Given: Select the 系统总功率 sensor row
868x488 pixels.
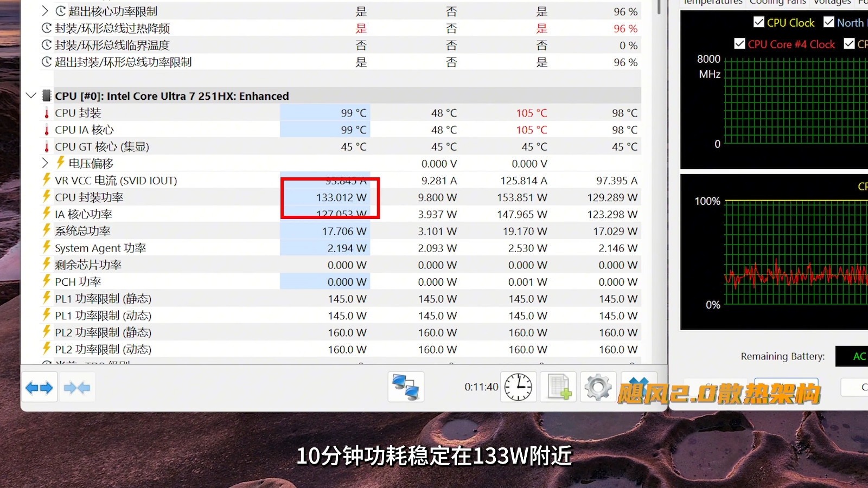Looking at the screenshot, I should (x=331, y=231).
